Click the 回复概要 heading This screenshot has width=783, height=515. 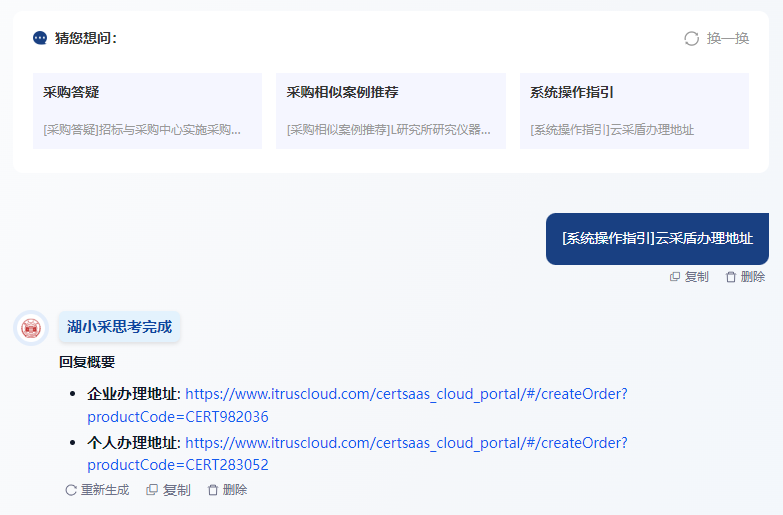point(87,362)
